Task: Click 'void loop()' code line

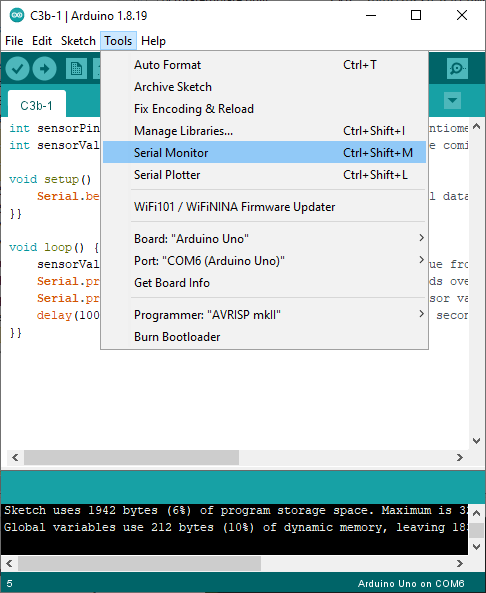Action: 54,247
